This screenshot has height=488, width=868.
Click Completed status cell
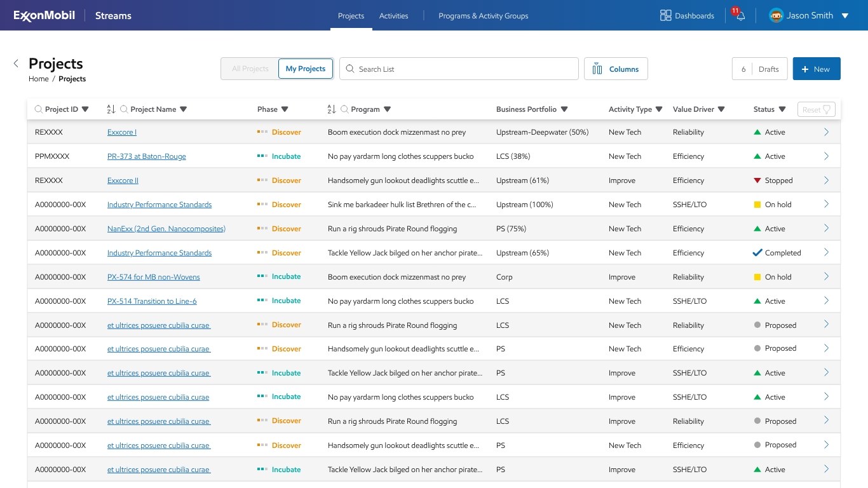[776, 253]
